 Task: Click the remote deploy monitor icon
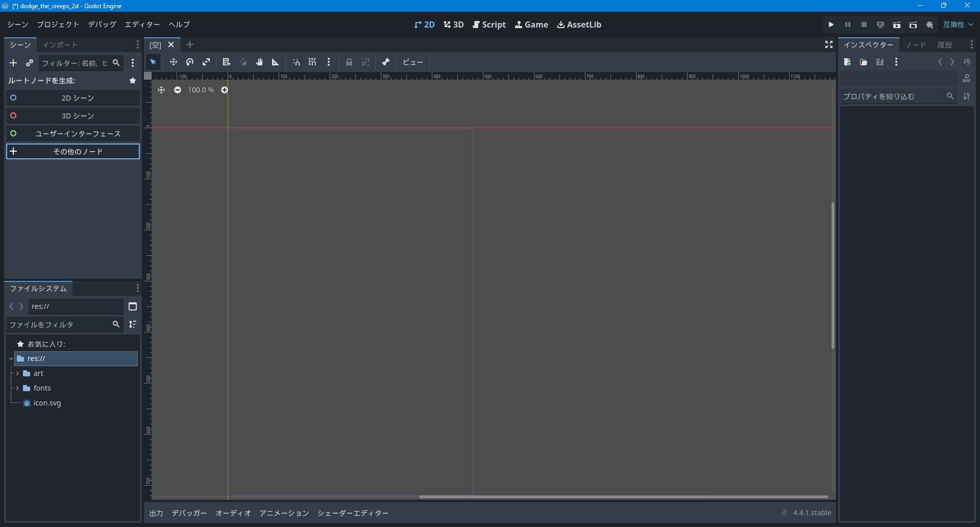point(880,25)
